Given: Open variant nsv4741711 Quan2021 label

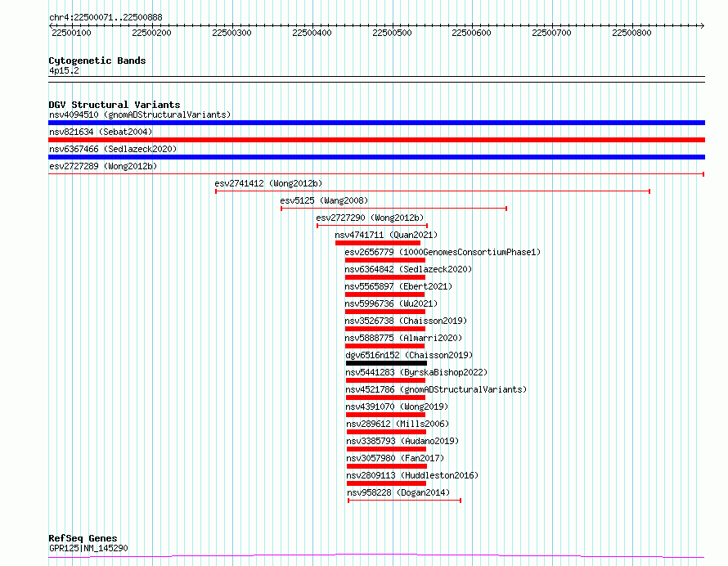Looking at the screenshot, I should point(386,235).
